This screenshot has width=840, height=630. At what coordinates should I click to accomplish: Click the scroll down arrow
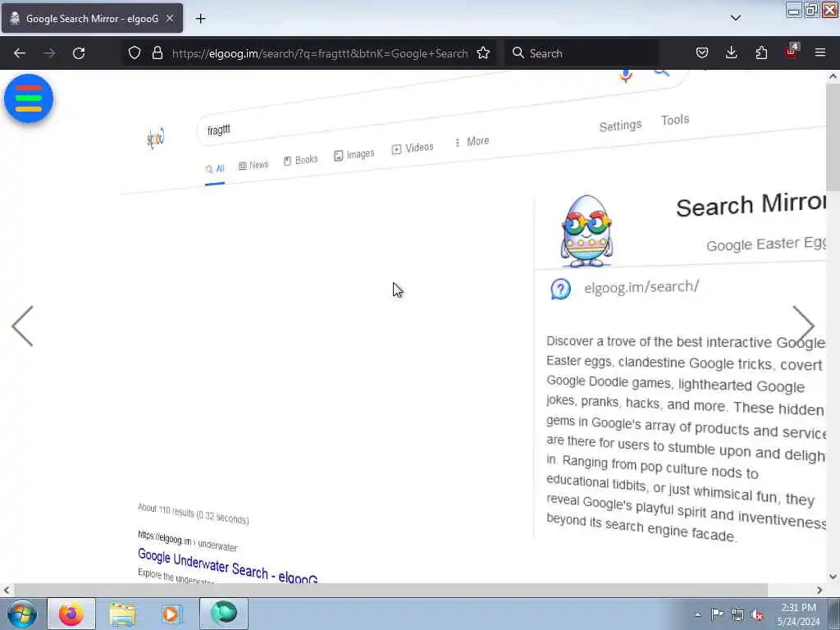833,577
